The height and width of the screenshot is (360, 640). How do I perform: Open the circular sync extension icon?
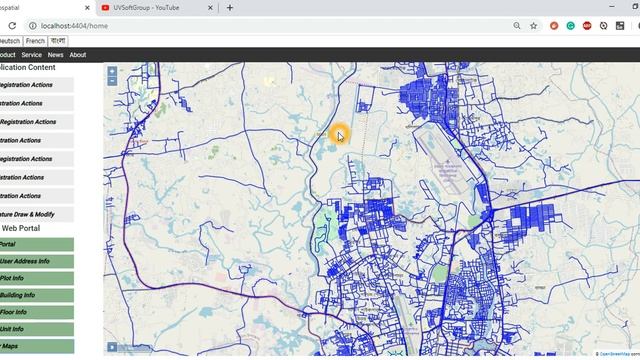(603, 26)
